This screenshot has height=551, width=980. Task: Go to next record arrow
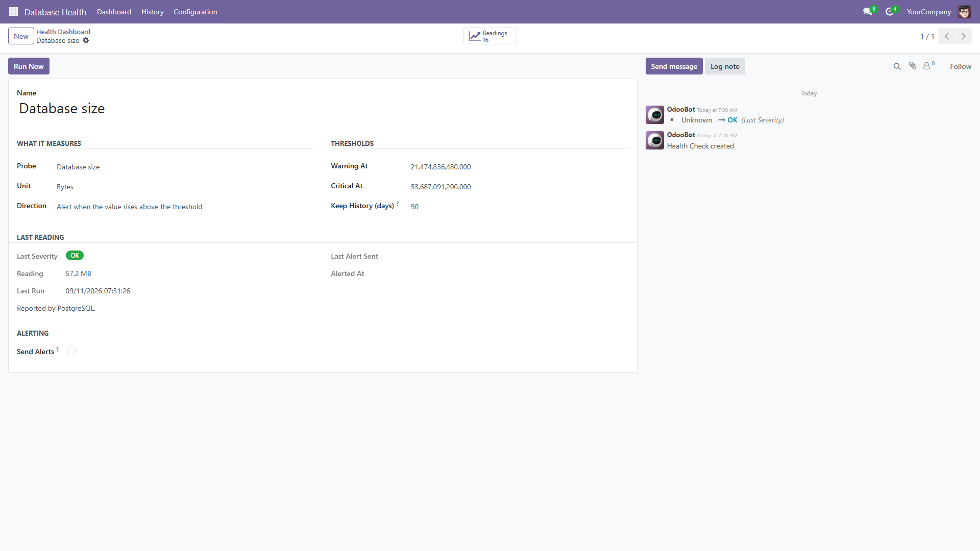tap(964, 36)
